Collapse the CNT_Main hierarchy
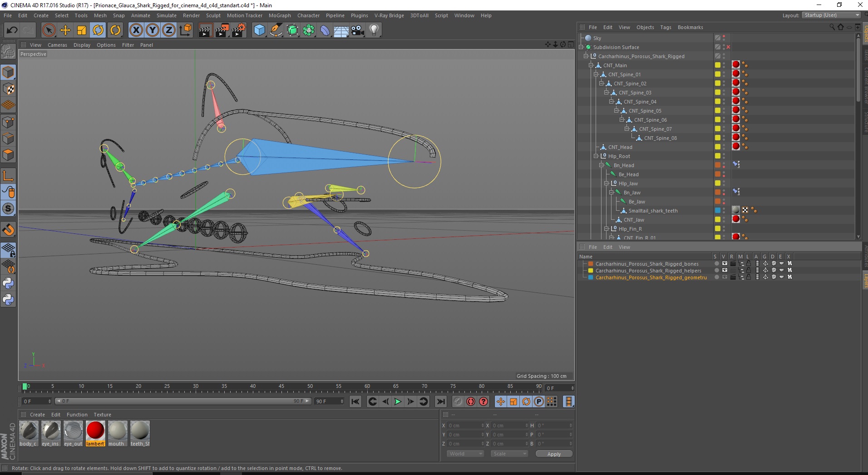This screenshot has width=868, height=475. 591,65
